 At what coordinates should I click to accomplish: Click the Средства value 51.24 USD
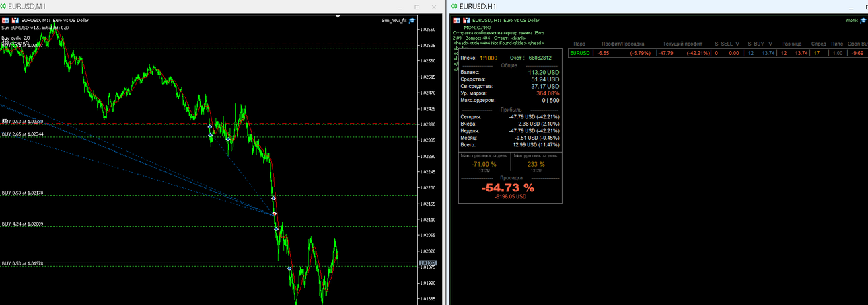click(545, 79)
